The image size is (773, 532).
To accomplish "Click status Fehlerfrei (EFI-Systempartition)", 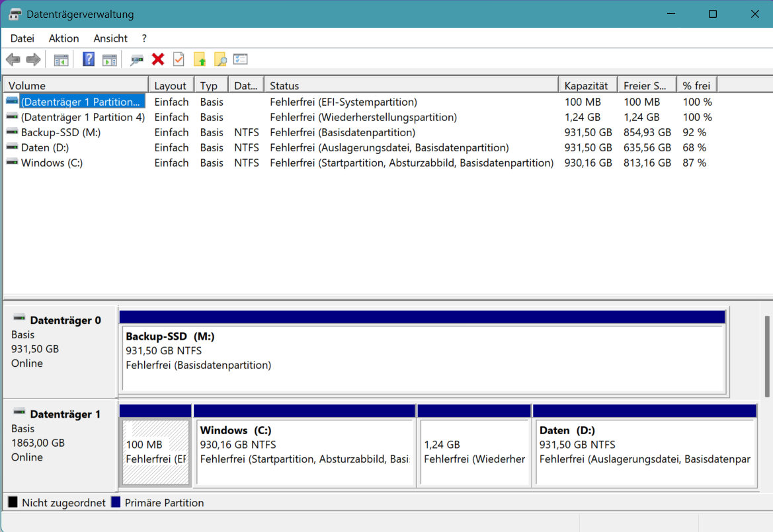I will 343,102.
